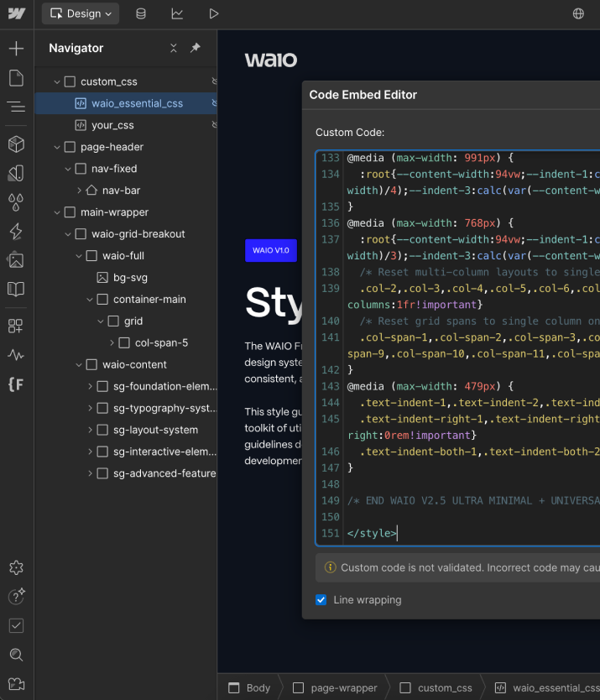Expand the col-span-5 tree node
The image size is (600, 700).
coord(112,342)
